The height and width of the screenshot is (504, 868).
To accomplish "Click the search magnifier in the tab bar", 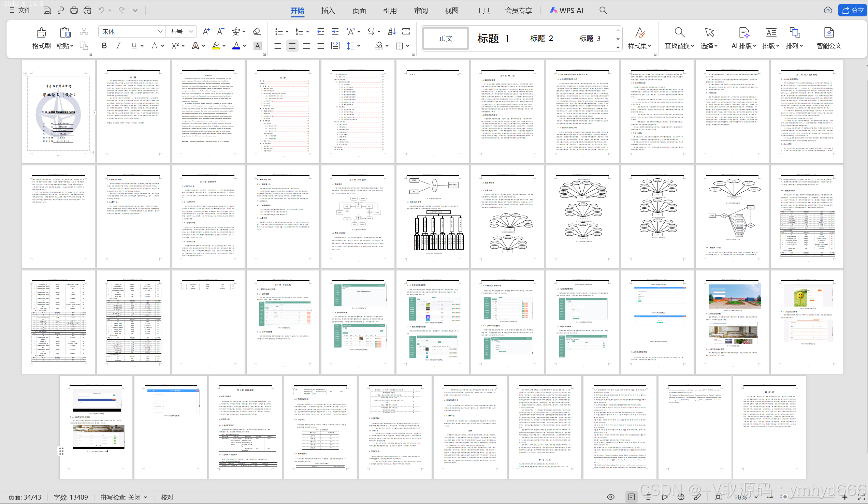I will (603, 10).
